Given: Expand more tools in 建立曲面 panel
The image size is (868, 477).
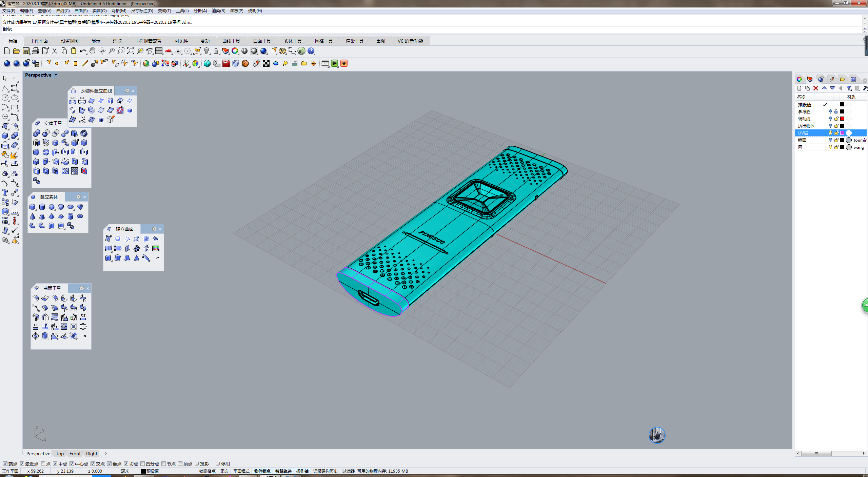Looking at the screenshot, I should click(x=157, y=258).
